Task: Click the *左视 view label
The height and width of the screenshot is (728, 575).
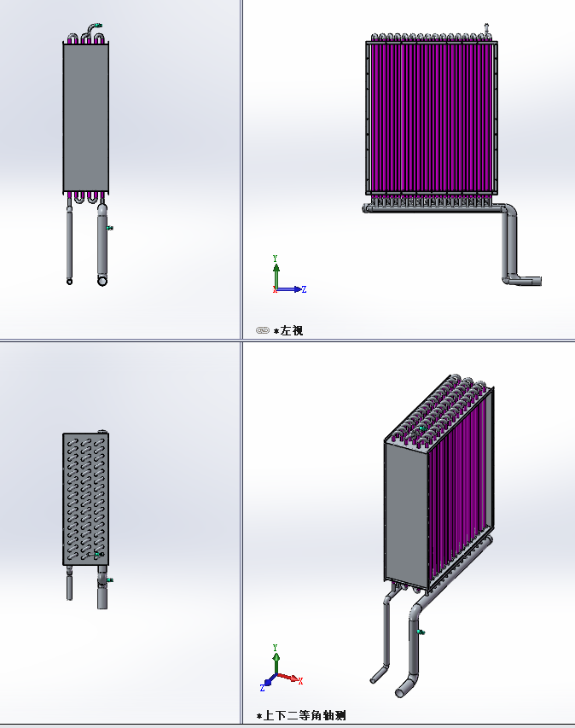Action: [x=288, y=330]
